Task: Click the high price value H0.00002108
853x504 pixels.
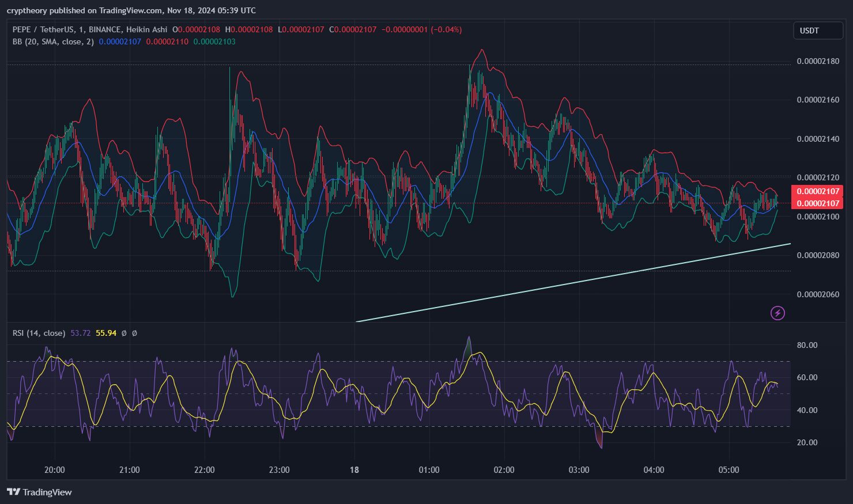Action: pyautogui.click(x=249, y=29)
